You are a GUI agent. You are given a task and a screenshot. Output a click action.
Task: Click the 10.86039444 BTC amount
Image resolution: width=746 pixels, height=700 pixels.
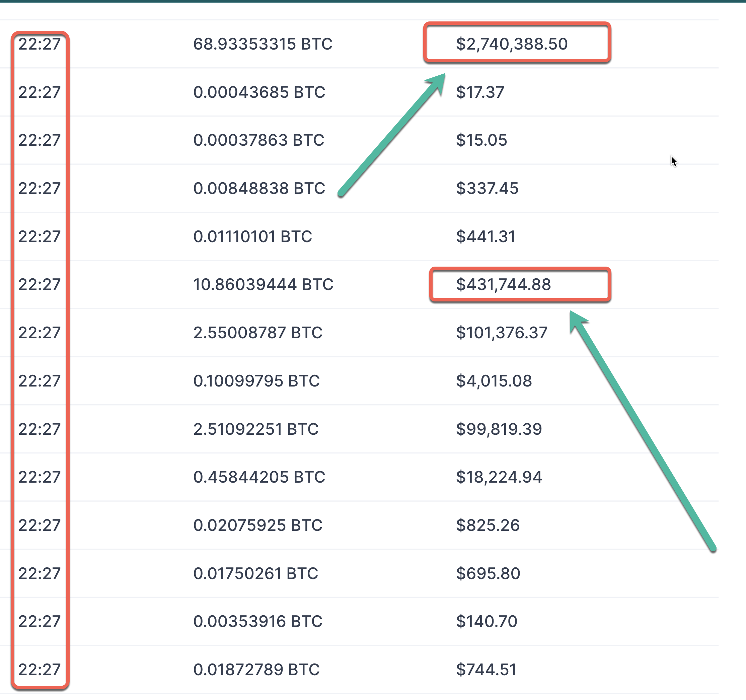263,284
